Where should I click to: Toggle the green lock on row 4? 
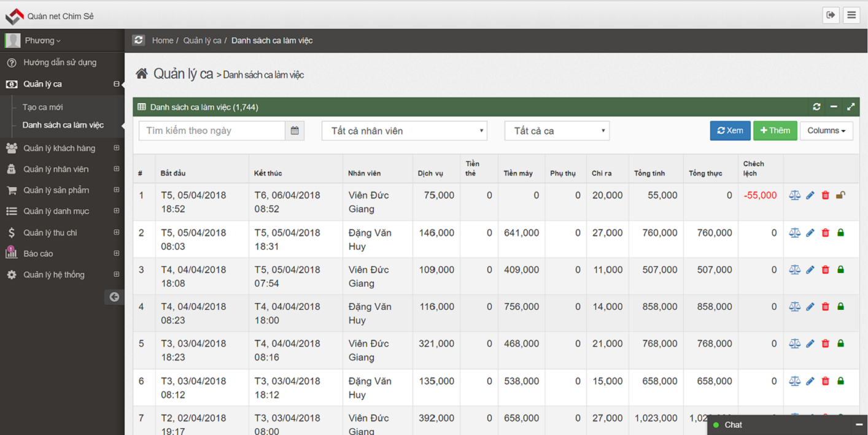point(841,307)
